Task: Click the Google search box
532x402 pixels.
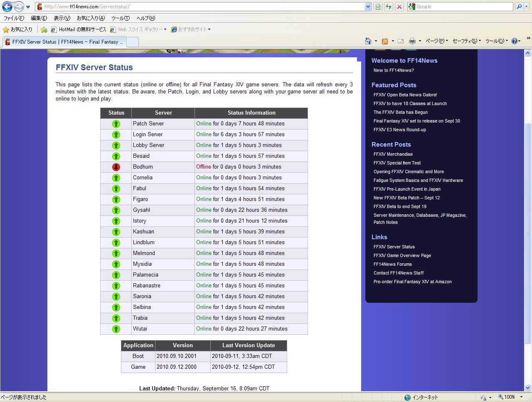Action: pos(464,7)
